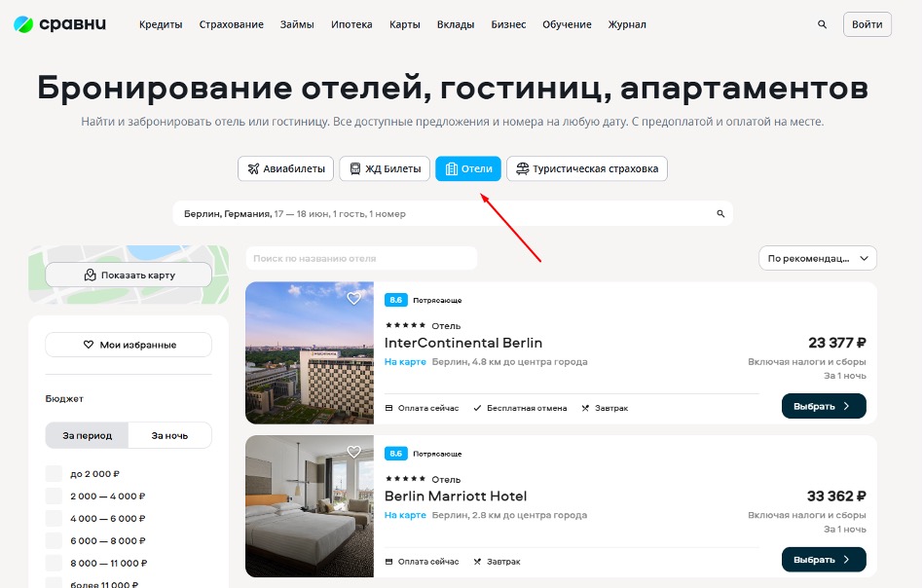
Task: Click the Берлин, Германия search parameters field
Action: (x=453, y=213)
